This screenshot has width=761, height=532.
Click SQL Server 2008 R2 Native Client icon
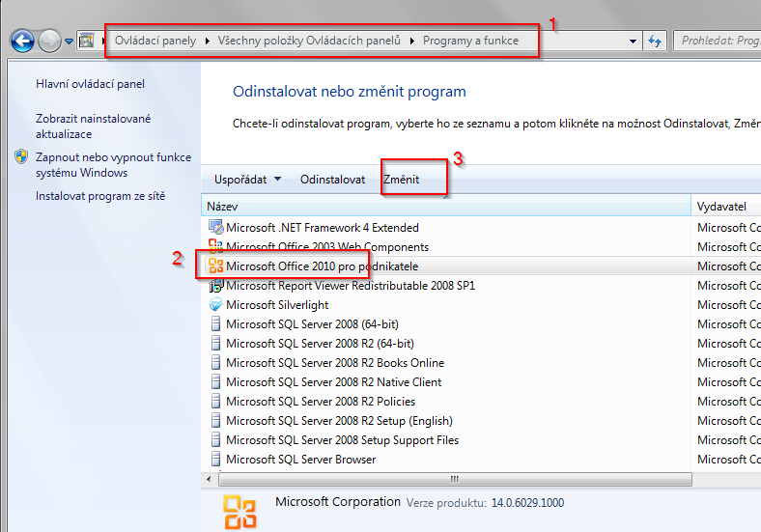pyautogui.click(x=216, y=382)
